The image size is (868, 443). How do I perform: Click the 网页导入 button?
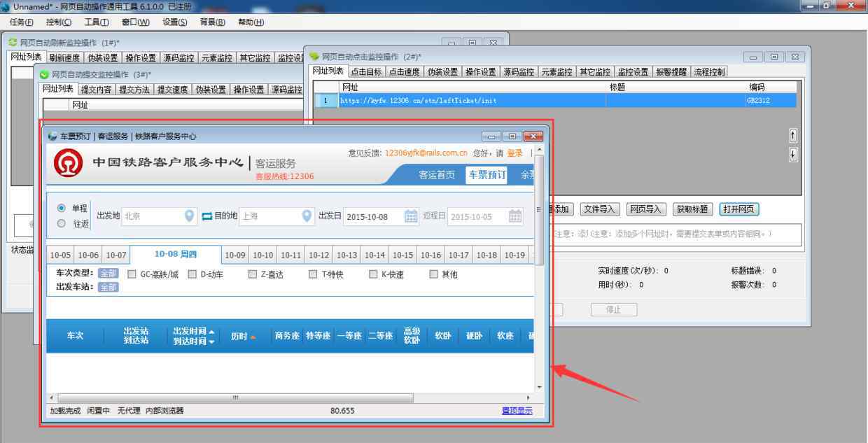(x=645, y=209)
